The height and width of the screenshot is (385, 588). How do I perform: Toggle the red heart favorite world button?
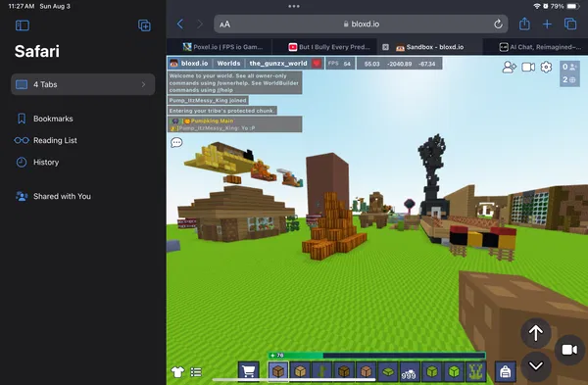[317, 64]
